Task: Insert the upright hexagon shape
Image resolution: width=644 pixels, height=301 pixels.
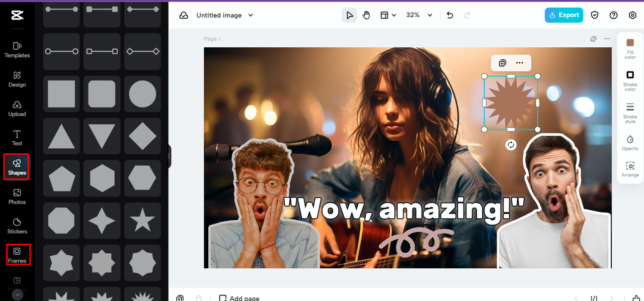Action: [x=102, y=178]
